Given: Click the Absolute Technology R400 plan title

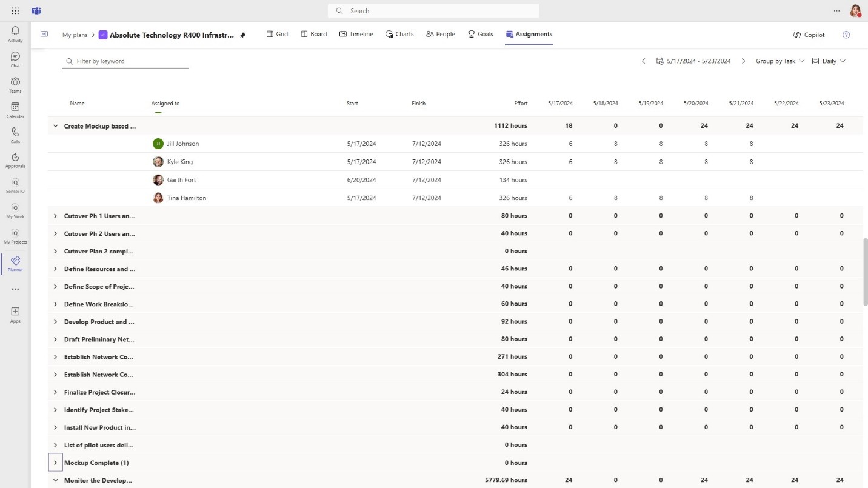Looking at the screenshot, I should point(172,35).
